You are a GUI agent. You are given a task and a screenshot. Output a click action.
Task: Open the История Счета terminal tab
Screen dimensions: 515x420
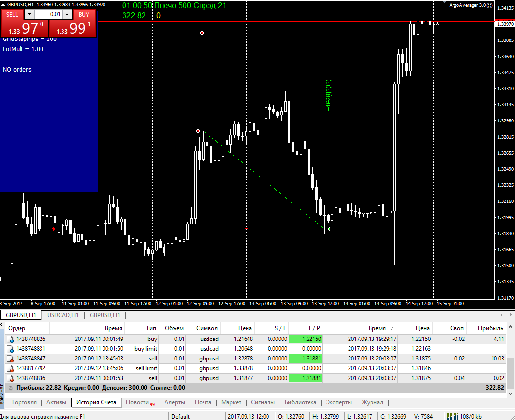(x=96, y=402)
